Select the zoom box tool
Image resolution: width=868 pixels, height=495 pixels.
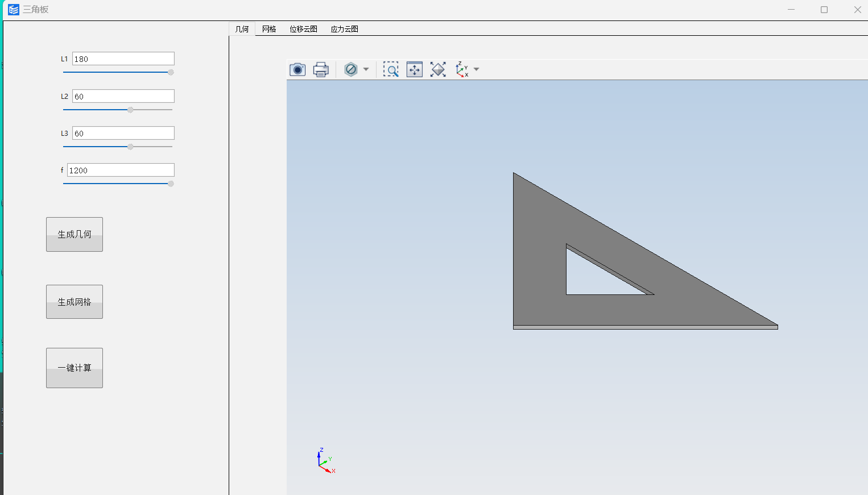[x=391, y=69]
